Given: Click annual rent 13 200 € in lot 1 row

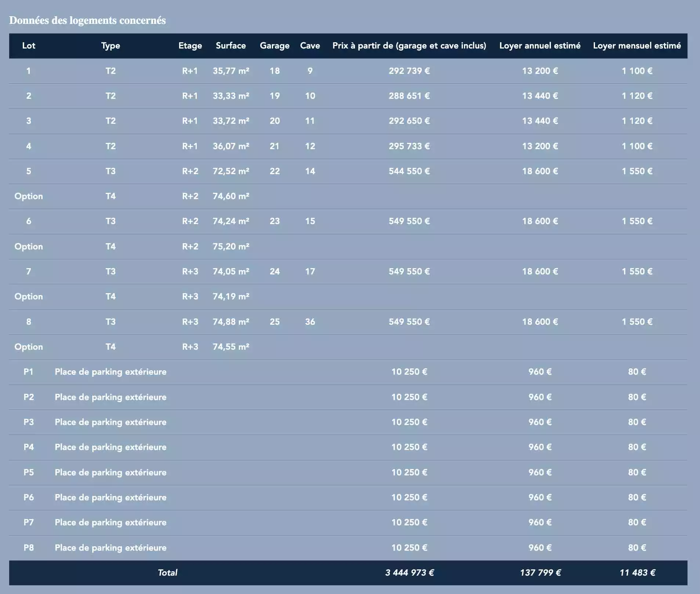Looking at the screenshot, I should point(540,71).
